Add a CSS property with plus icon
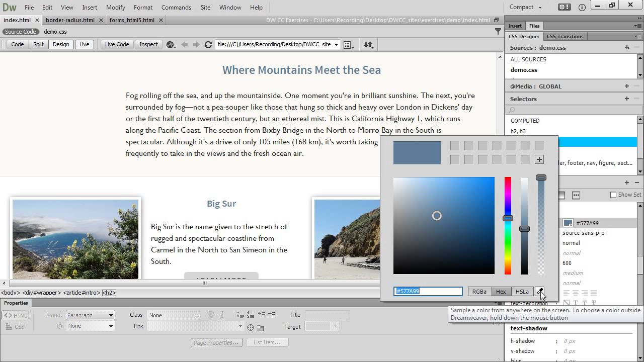 click(x=627, y=183)
